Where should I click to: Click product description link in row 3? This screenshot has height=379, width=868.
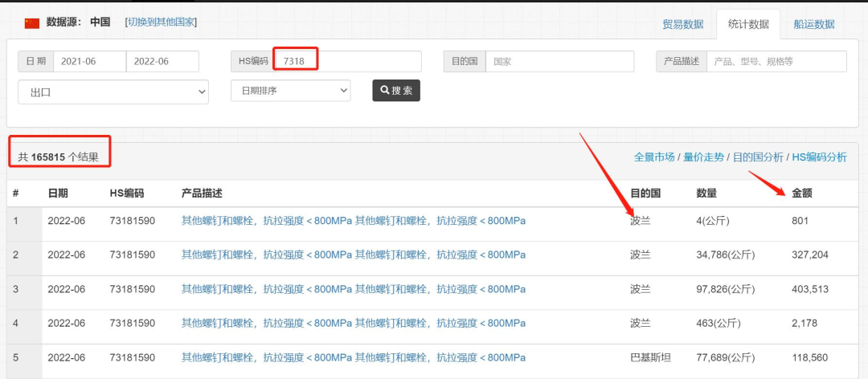click(x=354, y=289)
